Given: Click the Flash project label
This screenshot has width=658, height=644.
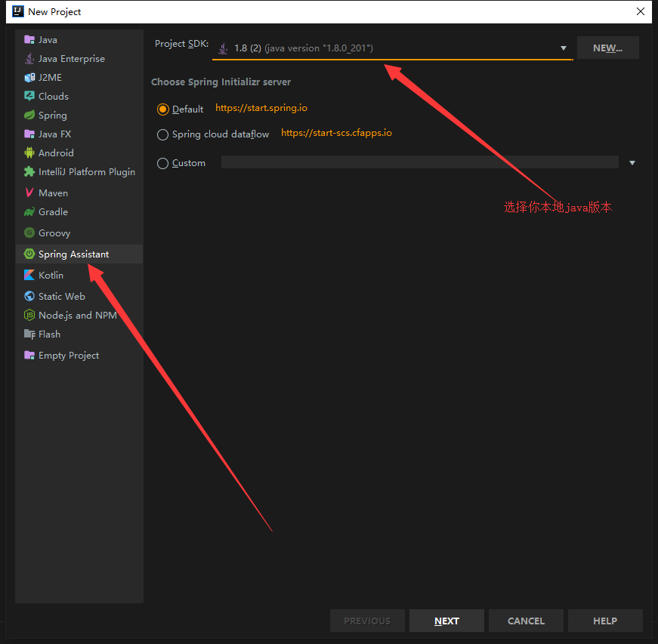Looking at the screenshot, I should pyautogui.click(x=49, y=334).
